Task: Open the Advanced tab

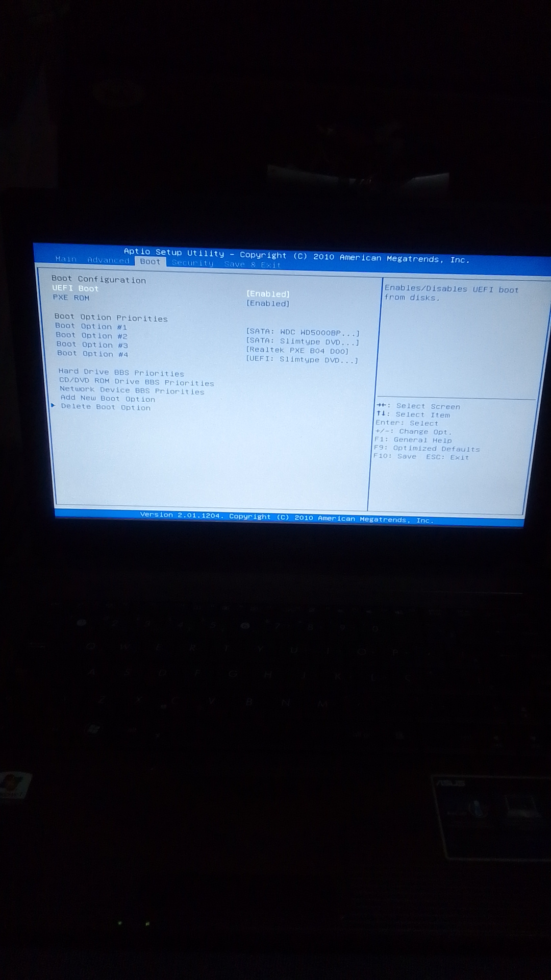Action: 108,260
